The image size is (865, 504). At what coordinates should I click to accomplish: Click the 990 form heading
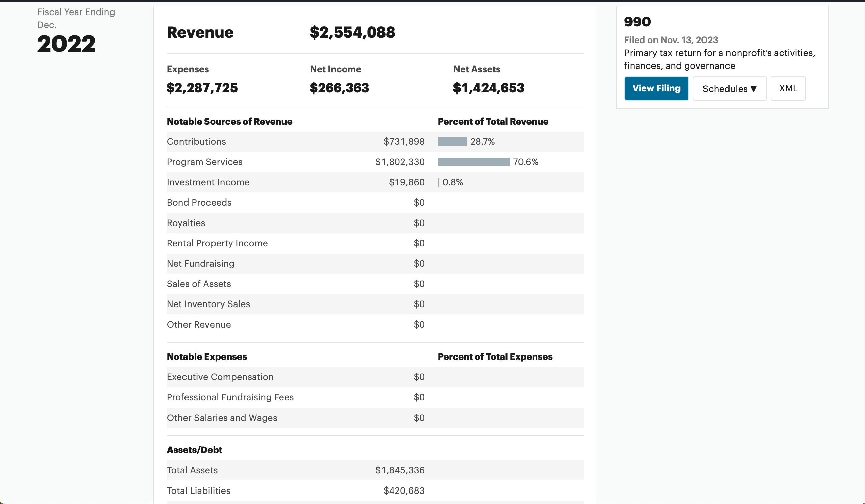coord(637,22)
